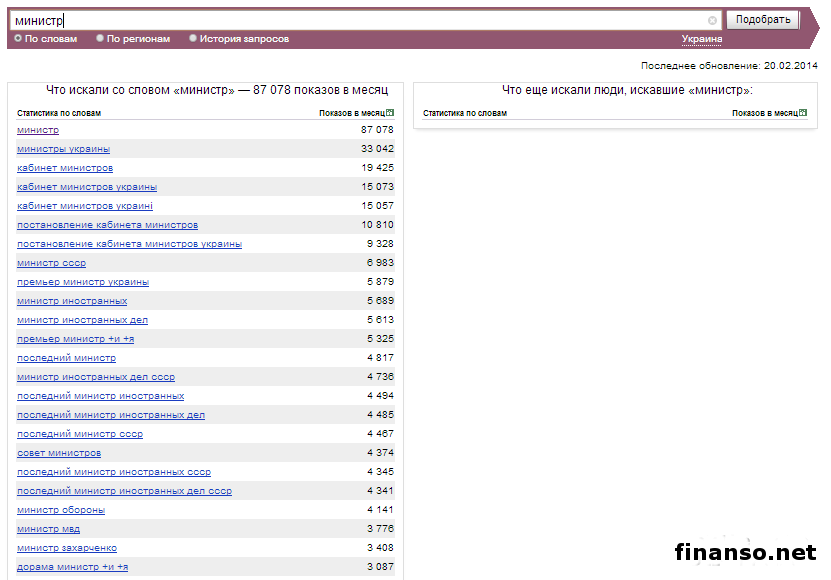Open the 'министр захарченко' keyword link

click(67, 548)
